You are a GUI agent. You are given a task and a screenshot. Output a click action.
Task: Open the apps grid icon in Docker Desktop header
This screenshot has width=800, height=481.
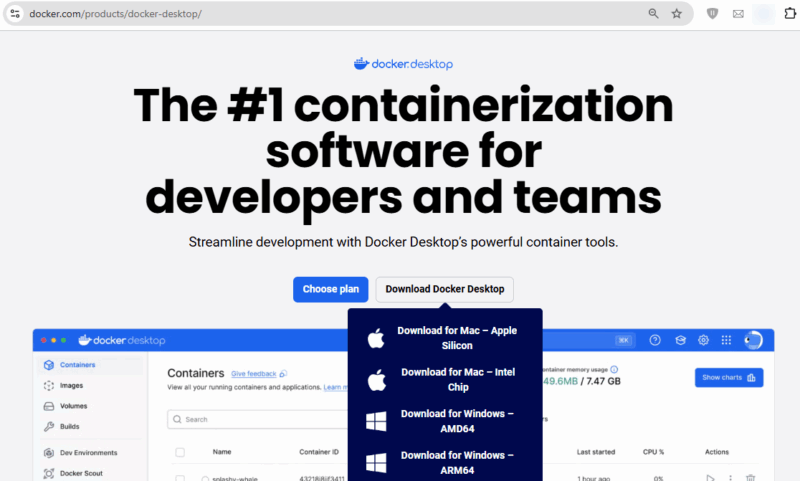(727, 340)
